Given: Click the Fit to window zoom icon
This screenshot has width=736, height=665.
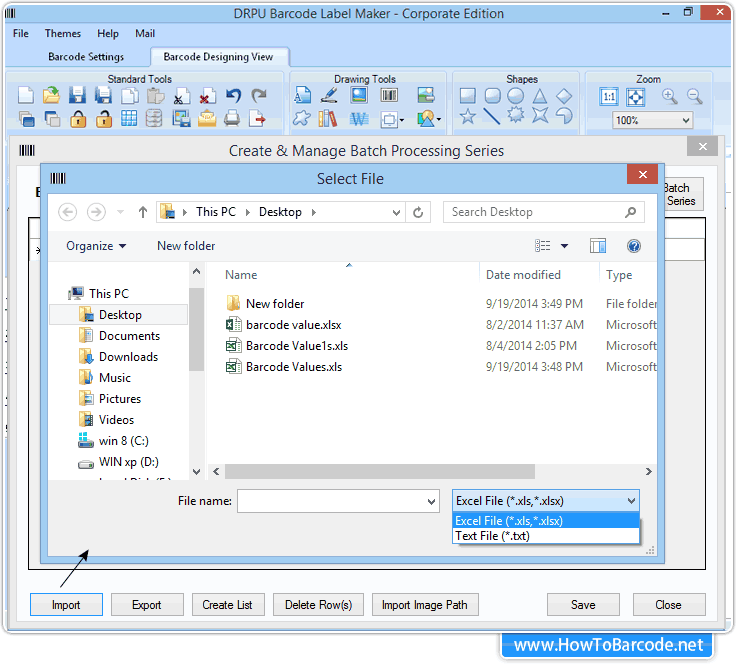Looking at the screenshot, I should [x=636, y=97].
